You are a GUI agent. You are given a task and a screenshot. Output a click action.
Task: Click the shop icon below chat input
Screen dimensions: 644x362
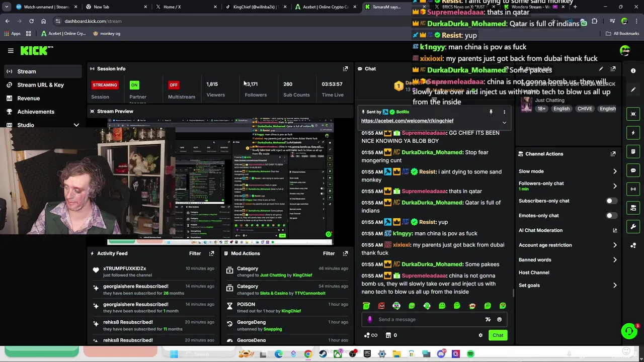tap(388, 335)
